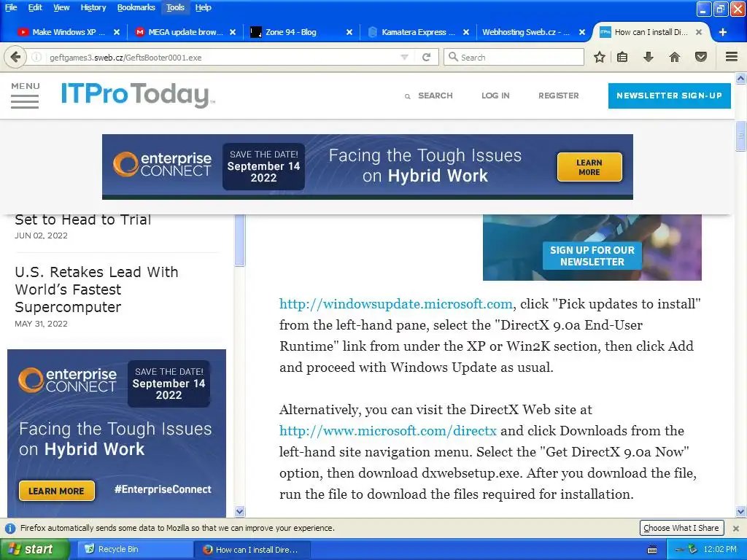Save page to Pocket icon

click(x=700, y=57)
